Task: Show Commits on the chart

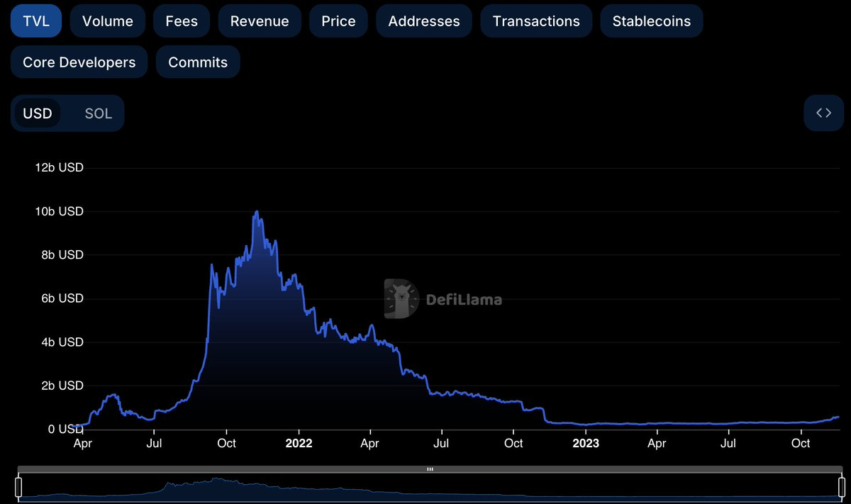Action: 198,62
